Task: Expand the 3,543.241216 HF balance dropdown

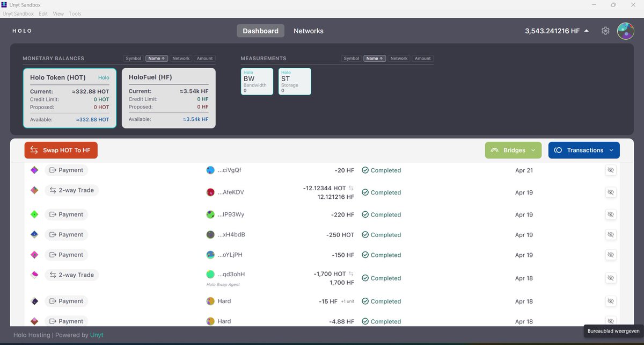Action: (x=557, y=31)
